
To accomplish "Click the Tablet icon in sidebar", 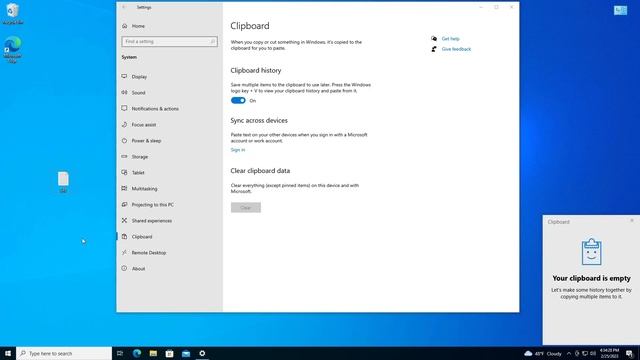I will (x=124, y=172).
